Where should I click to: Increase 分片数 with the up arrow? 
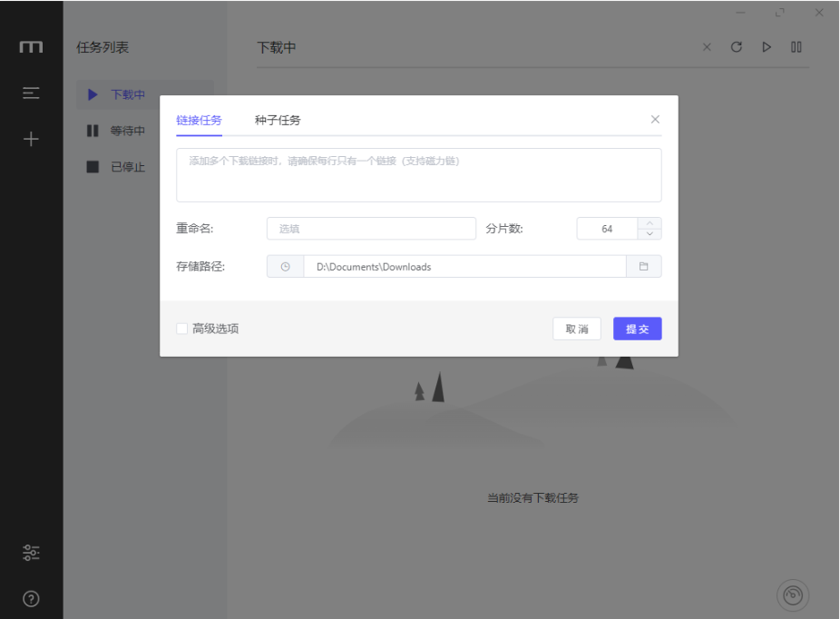(x=650, y=223)
